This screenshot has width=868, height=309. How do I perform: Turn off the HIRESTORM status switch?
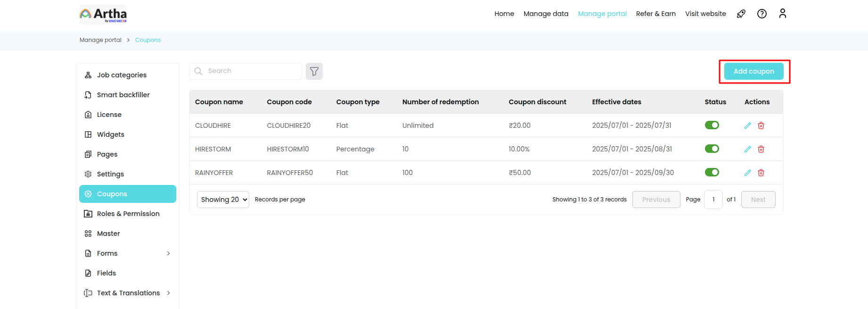point(712,149)
